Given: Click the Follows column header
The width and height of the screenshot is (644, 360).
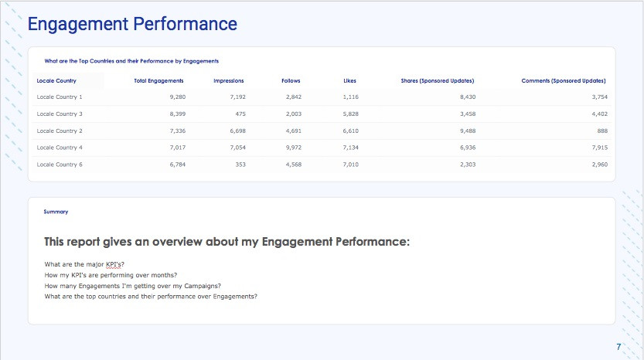Looking at the screenshot, I should pyautogui.click(x=291, y=81).
